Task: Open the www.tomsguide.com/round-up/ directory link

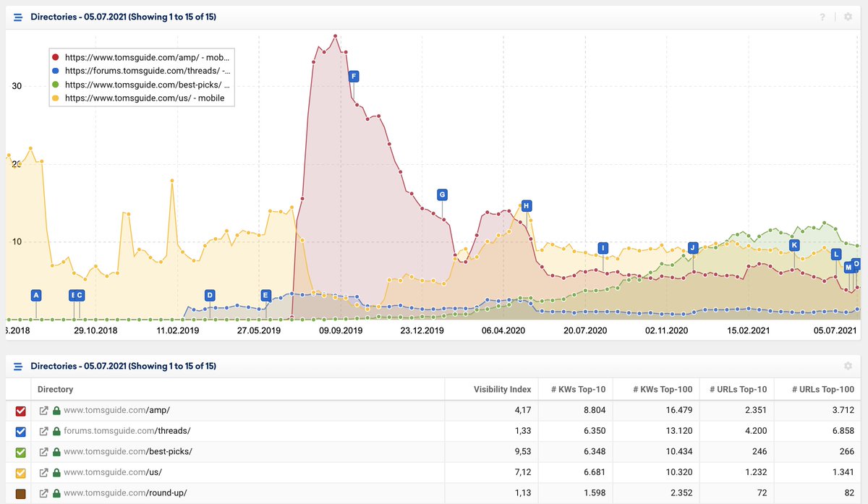Action: click(125, 493)
